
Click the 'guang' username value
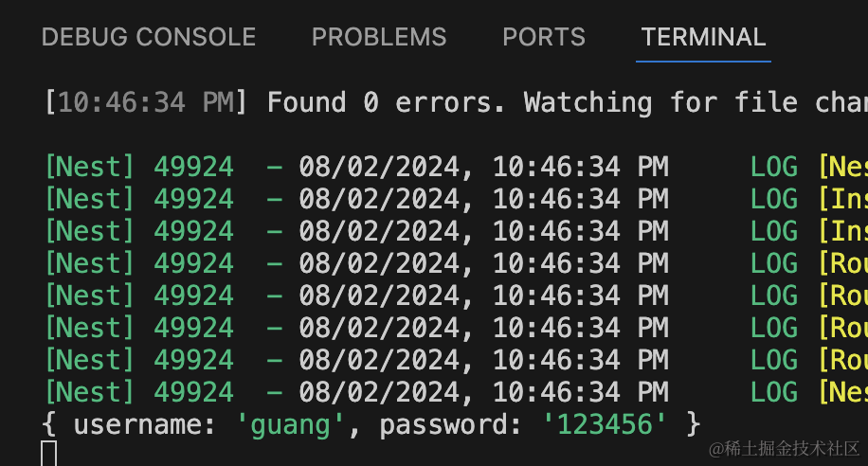click(298, 424)
